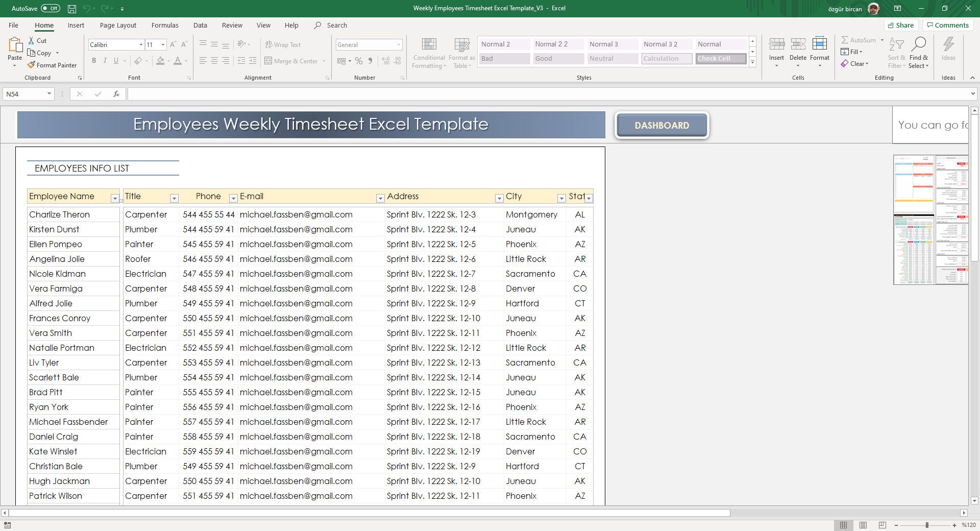Click the insert function fx icon

pyautogui.click(x=116, y=94)
